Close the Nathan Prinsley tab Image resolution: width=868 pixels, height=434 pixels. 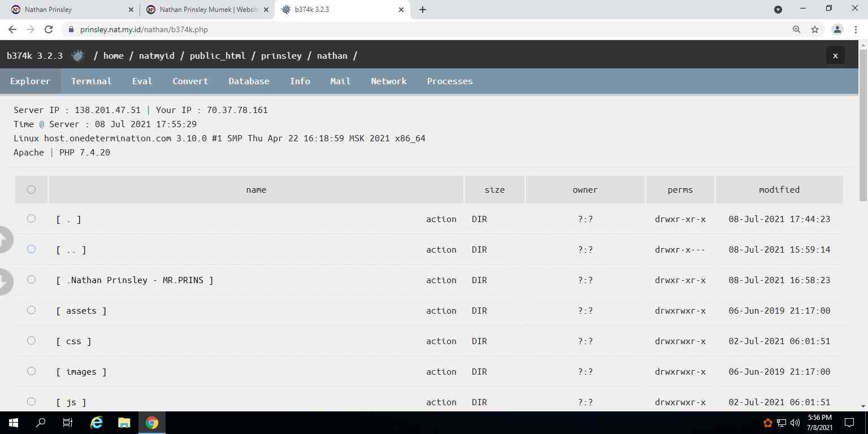point(131,10)
